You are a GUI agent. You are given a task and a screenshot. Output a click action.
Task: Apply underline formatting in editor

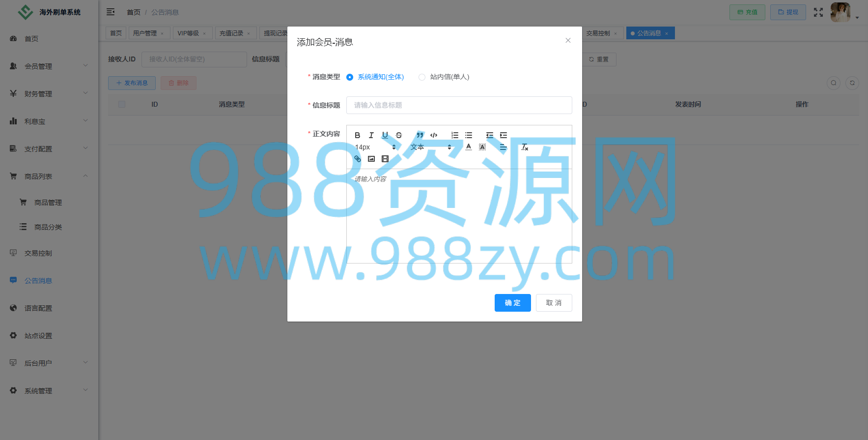pos(385,135)
